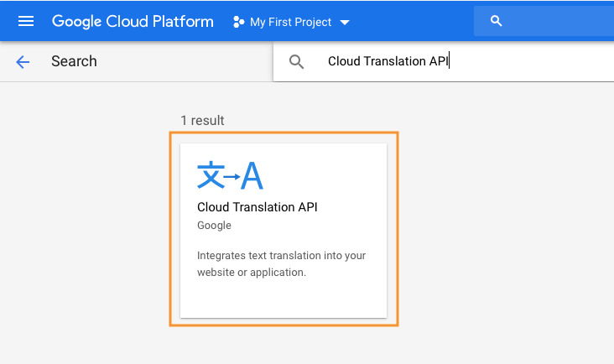614x364 pixels.
Task: Click the blue translation icon on card
Action: click(230, 175)
